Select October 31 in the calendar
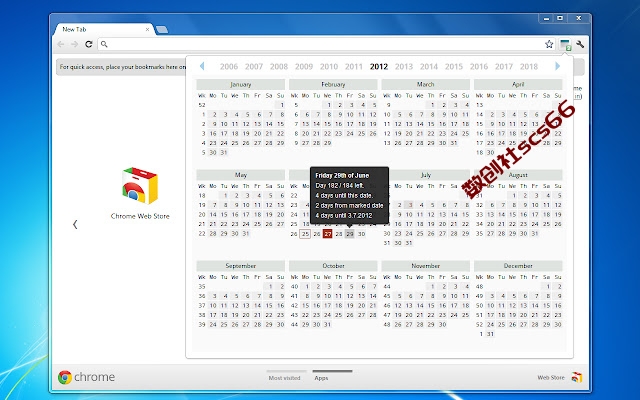640x400 pixels. pyautogui.click(x=327, y=324)
